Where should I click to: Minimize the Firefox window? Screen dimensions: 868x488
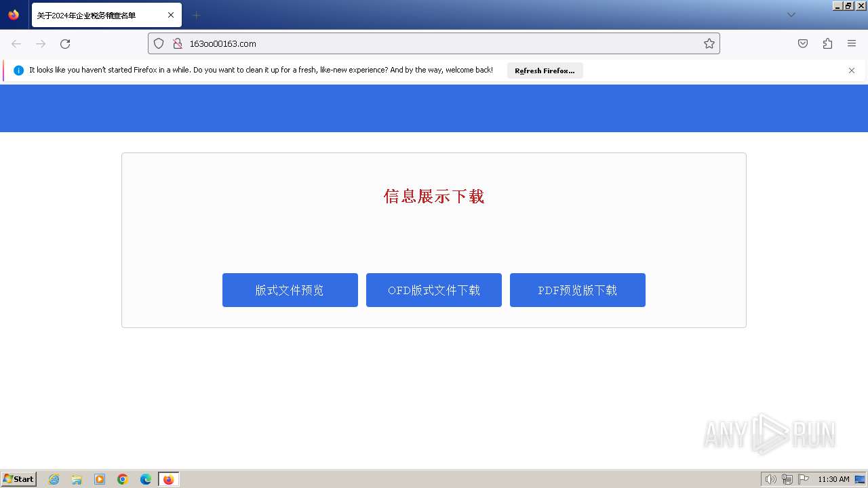(x=838, y=5)
